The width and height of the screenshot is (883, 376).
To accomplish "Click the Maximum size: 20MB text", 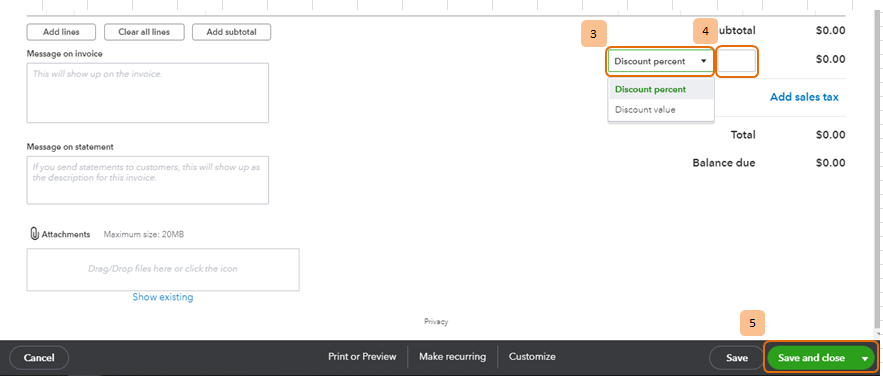I will pyautogui.click(x=144, y=235).
